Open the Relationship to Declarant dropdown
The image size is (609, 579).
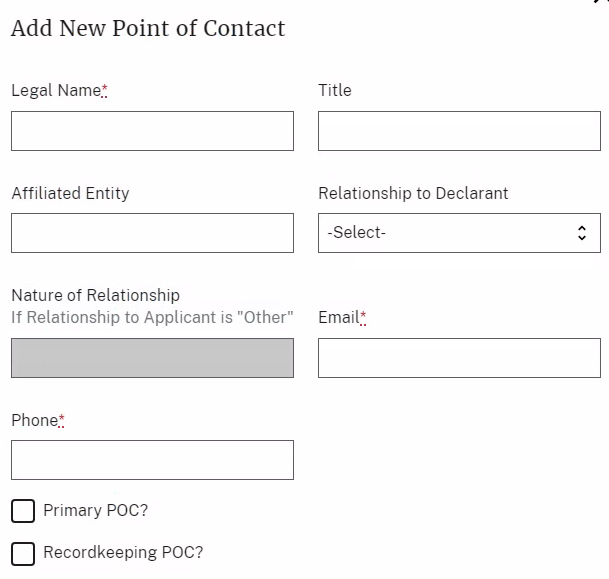tap(459, 233)
